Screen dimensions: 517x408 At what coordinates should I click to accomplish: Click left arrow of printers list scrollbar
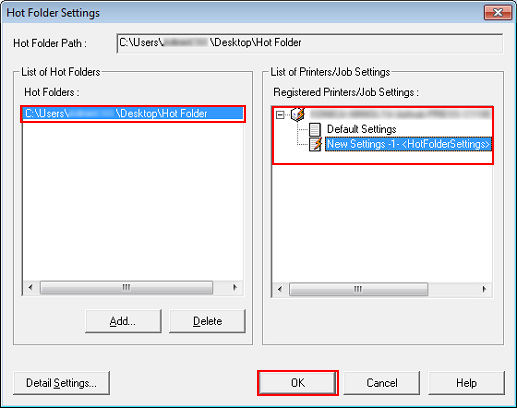click(x=280, y=289)
